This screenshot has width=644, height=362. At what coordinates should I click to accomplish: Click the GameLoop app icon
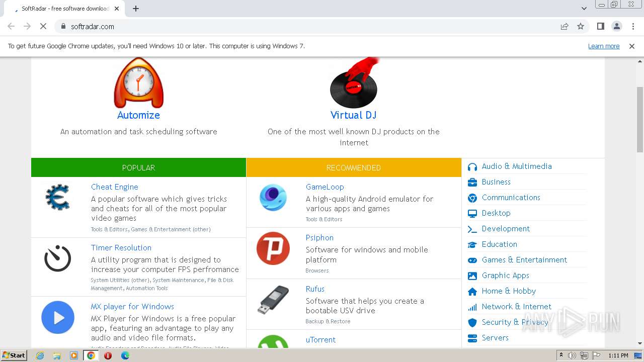point(273,197)
